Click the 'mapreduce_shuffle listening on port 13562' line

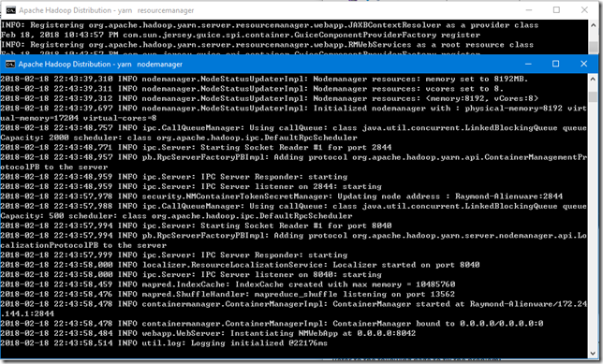coord(228,295)
